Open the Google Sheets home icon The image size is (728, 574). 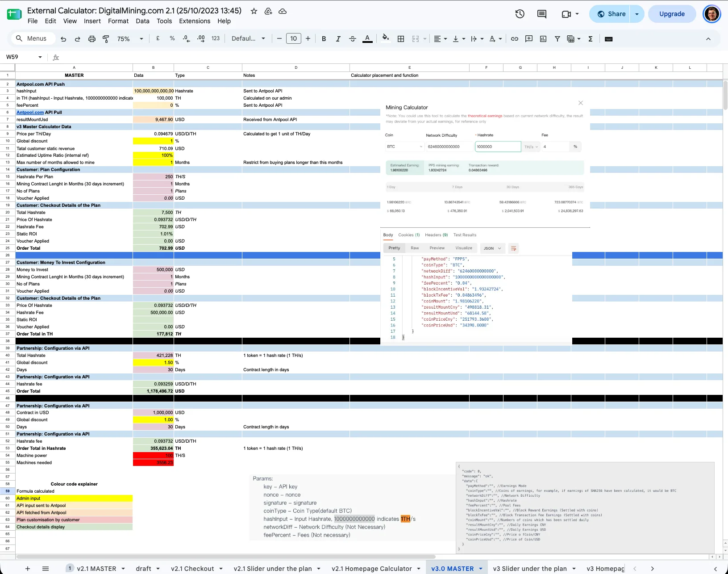point(14,14)
